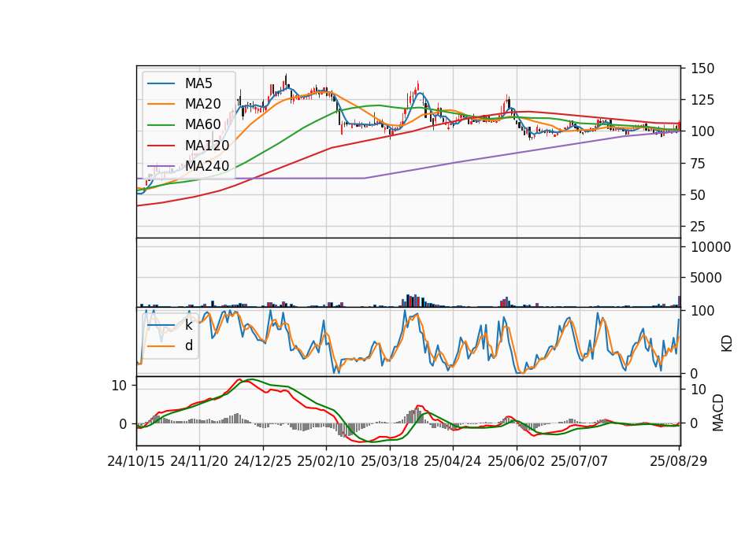This screenshot has height=543, width=756.
Task: Click the green MA60 legend line sample
Action: tap(161, 125)
